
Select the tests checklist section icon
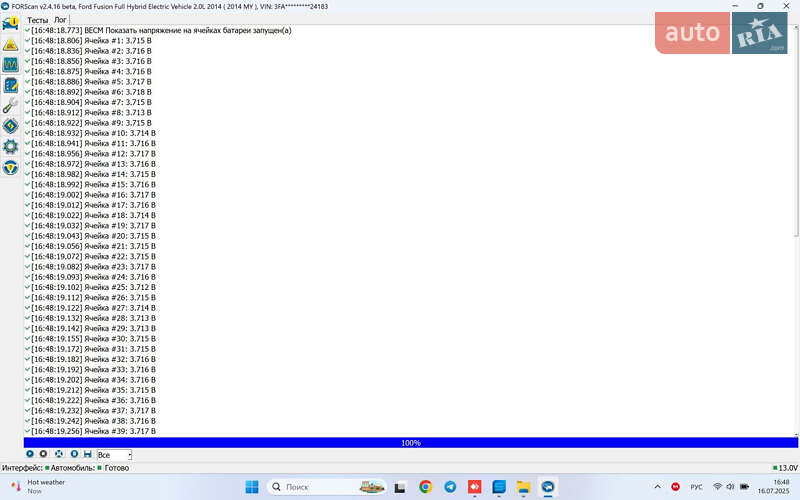pyautogui.click(x=11, y=86)
